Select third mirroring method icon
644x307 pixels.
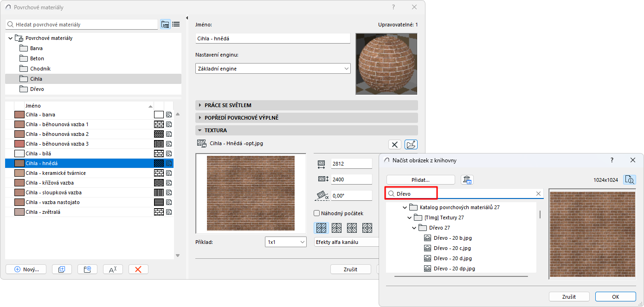(x=352, y=228)
